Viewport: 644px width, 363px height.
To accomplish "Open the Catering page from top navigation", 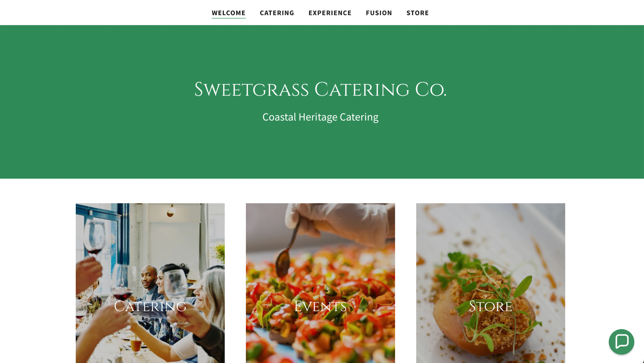I will (277, 13).
